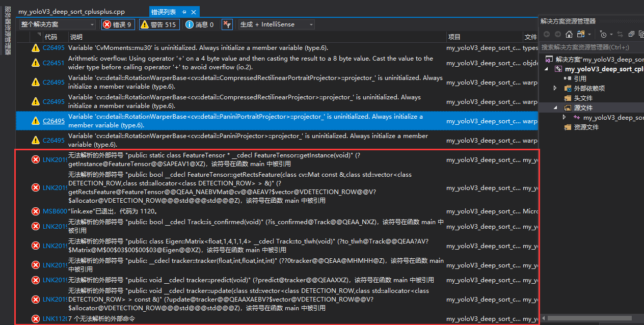Open C26495 link in highlighted PaniniPortraitProjector row

point(53,121)
